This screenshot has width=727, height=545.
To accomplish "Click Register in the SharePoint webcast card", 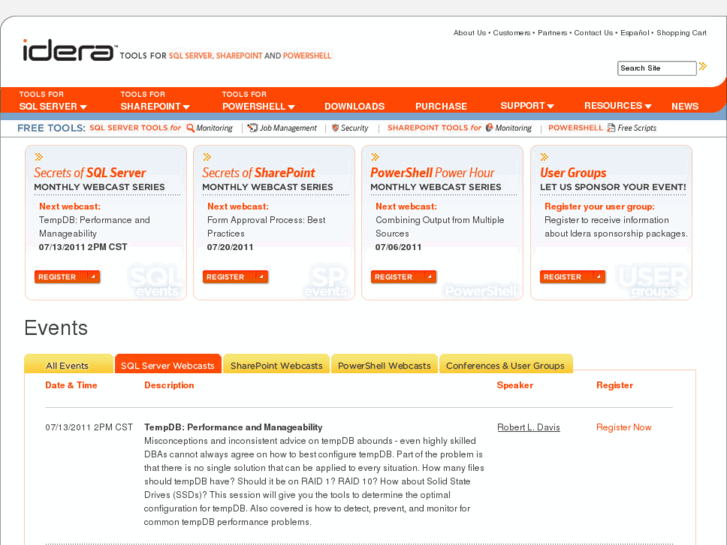I will [x=235, y=277].
